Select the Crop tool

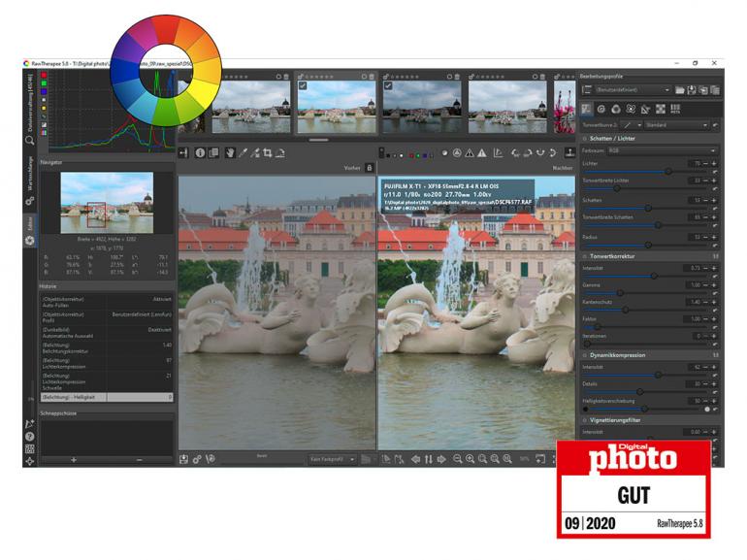[268, 152]
